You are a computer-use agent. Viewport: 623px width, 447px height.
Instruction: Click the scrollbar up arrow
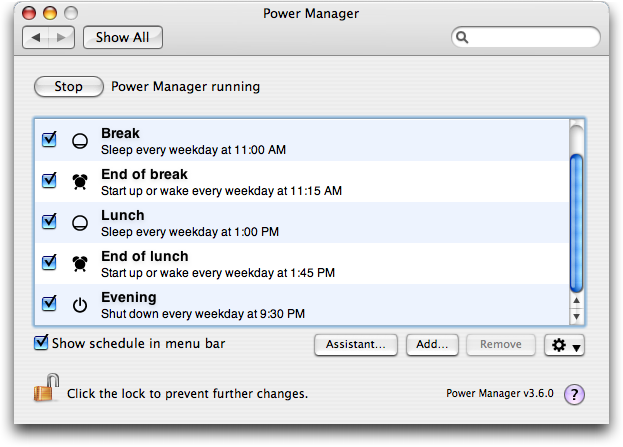click(x=576, y=301)
